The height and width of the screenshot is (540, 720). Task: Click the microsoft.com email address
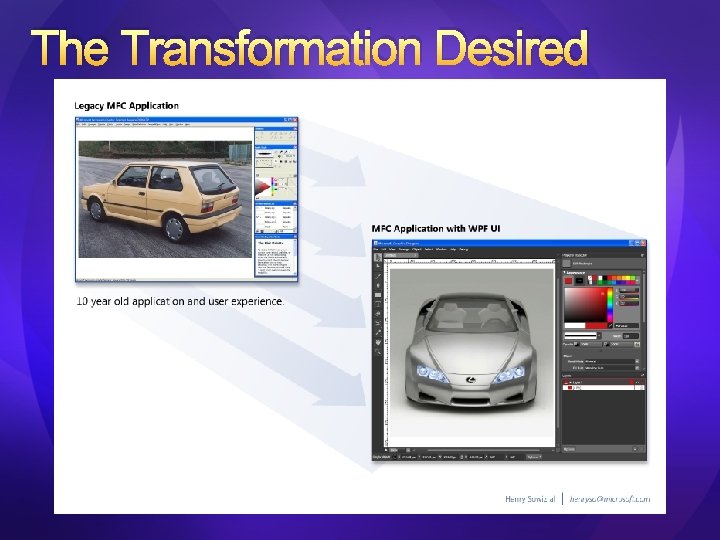click(x=610, y=499)
